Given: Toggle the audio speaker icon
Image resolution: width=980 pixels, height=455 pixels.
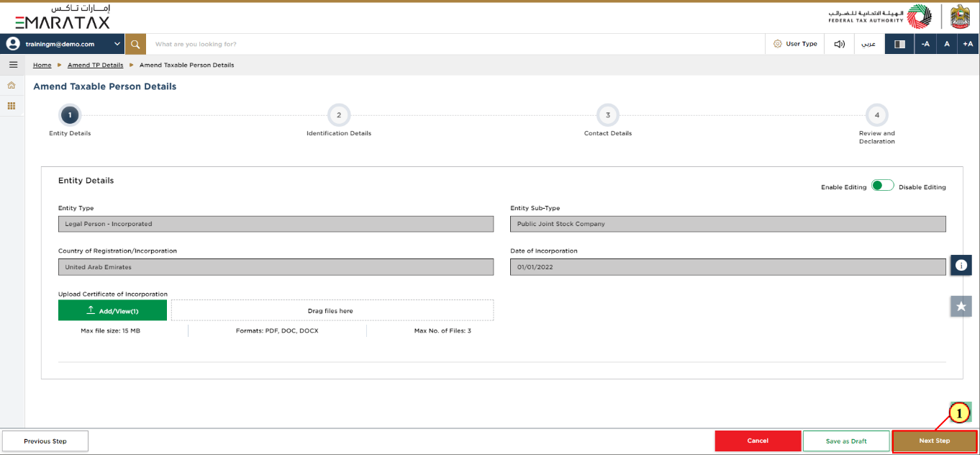Looking at the screenshot, I should click(839, 44).
